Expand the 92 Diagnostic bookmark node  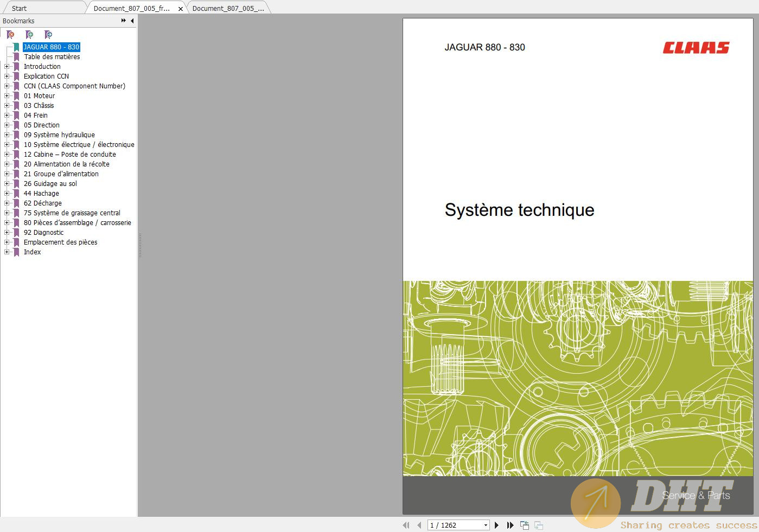click(x=7, y=233)
